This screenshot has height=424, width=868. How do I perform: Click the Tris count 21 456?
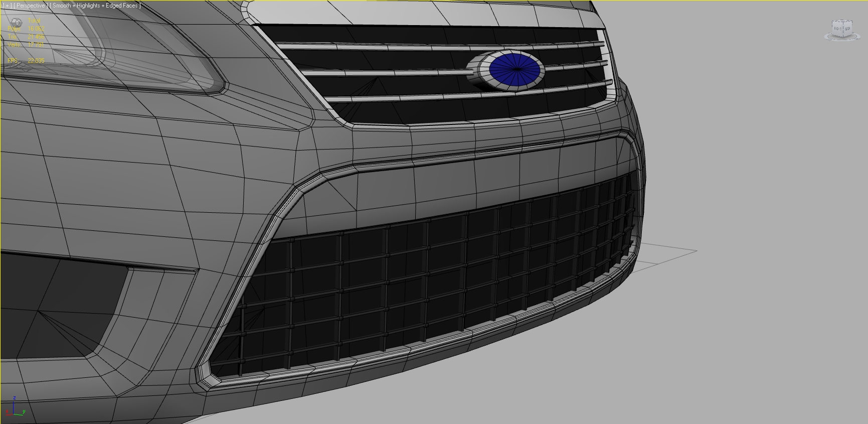[36, 37]
